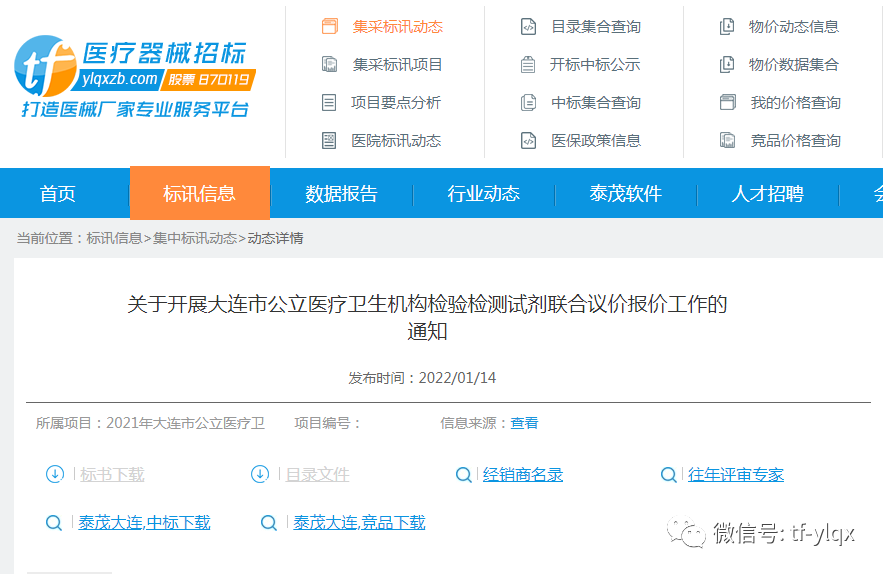Switch to the 数据报告 tab
Image resolution: width=883 pixels, height=574 pixels.
coord(342,194)
